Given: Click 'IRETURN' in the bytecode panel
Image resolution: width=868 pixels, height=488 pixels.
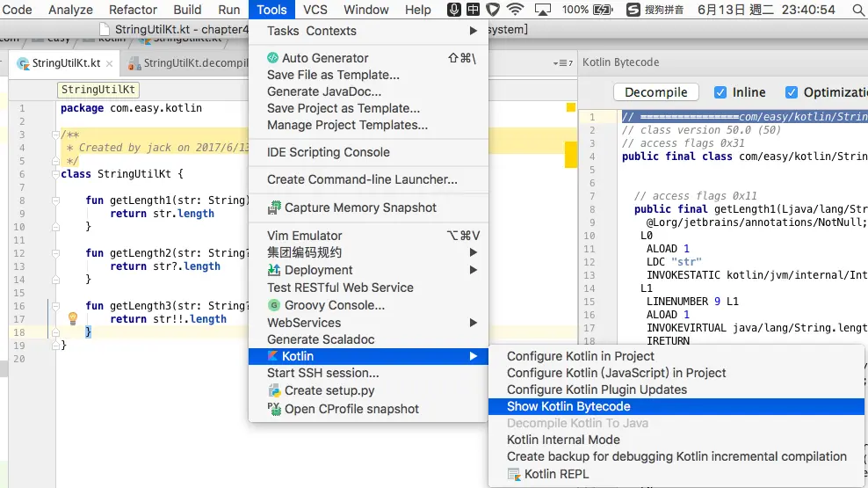Looking at the screenshot, I should [x=668, y=341].
